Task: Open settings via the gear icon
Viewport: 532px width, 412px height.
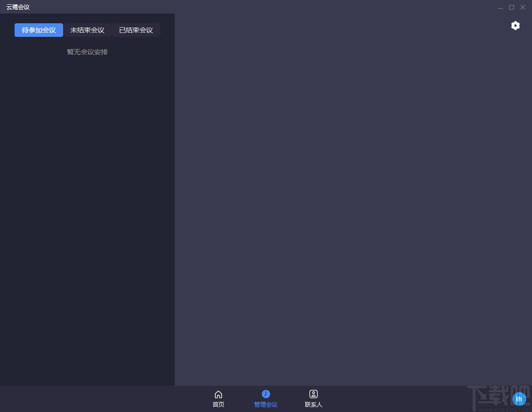Action: tap(515, 26)
